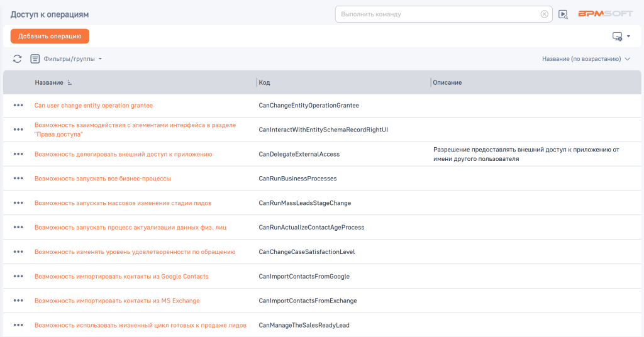Open the process launch icon
Image resolution: width=644 pixels, height=337 pixels.
click(x=563, y=14)
